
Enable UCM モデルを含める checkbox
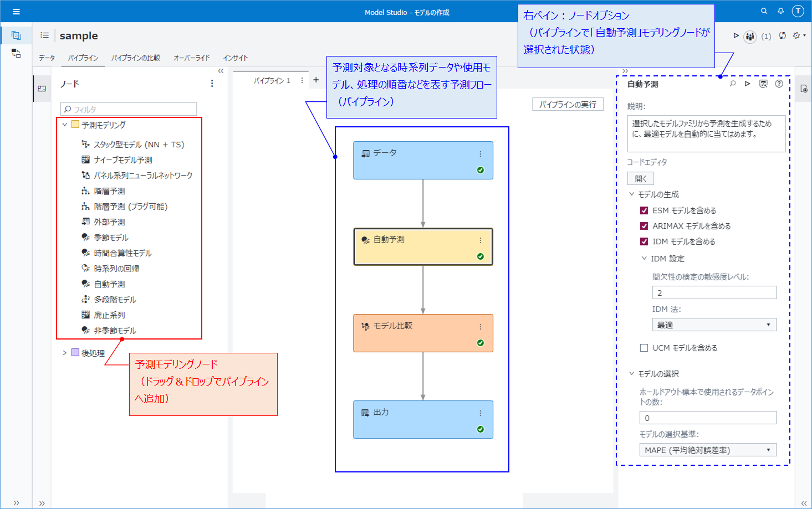[644, 348]
